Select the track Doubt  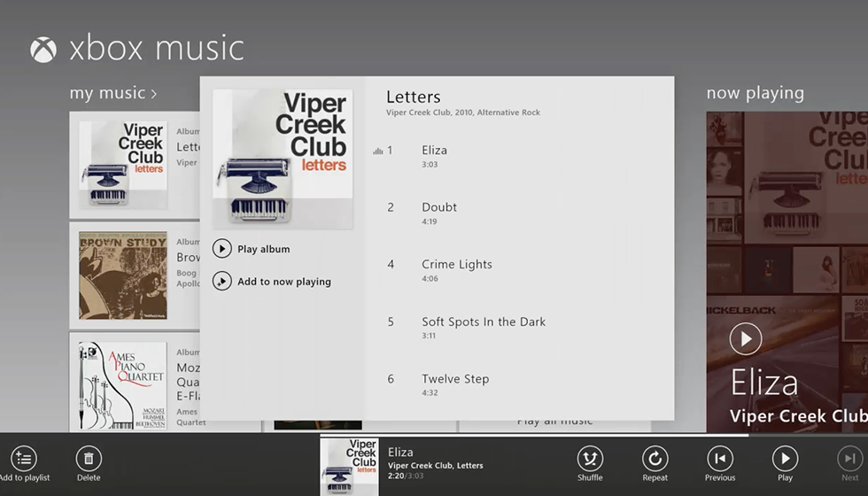point(439,207)
